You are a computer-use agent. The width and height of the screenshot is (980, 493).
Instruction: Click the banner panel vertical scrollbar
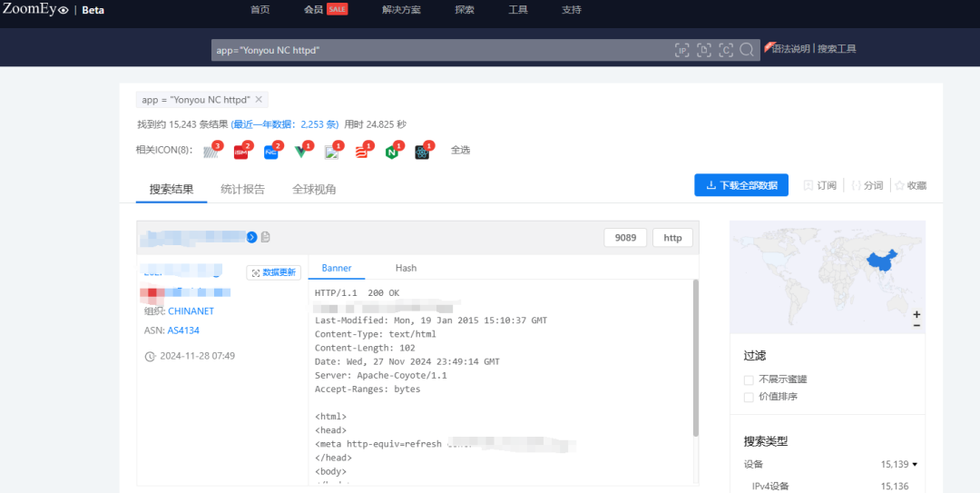pos(696,358)
